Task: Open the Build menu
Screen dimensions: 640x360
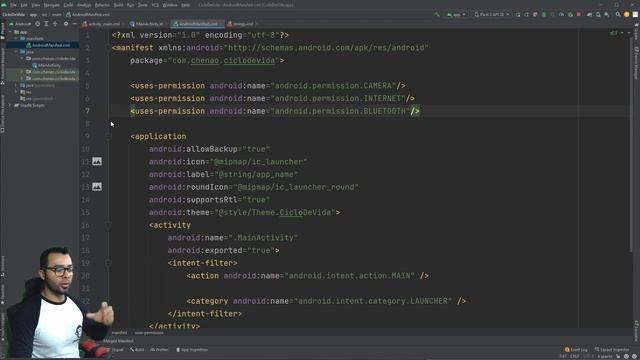Action: pyautogui.click(x=118, y=5)
